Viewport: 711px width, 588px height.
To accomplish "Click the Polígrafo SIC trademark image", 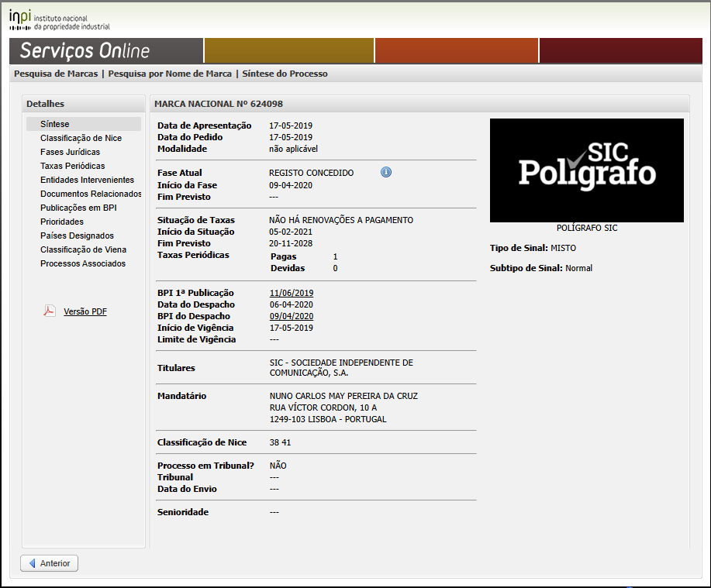I will coord(586,170).
